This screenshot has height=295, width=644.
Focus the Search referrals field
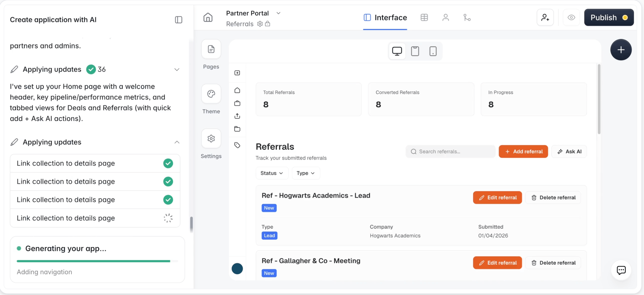coord(451,151)
